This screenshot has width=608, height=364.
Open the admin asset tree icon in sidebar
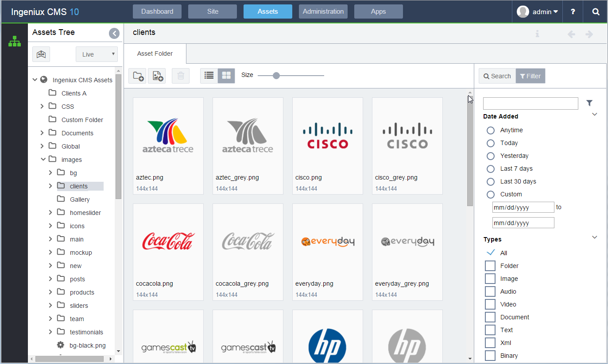click(15, 41)
